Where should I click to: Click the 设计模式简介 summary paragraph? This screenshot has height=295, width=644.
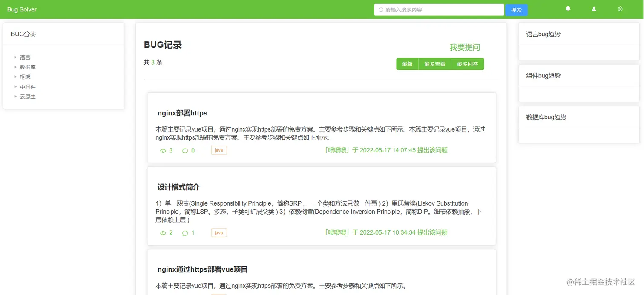point(319,212)
